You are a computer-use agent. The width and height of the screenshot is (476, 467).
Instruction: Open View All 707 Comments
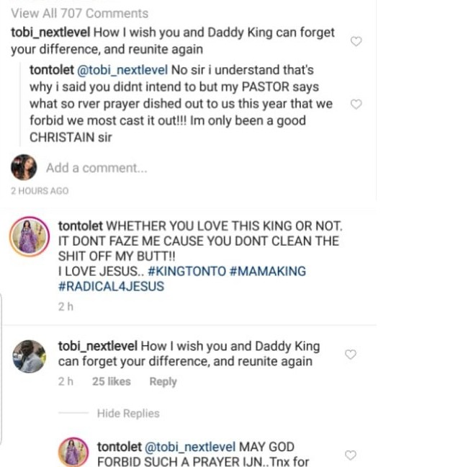click(79, 13)
